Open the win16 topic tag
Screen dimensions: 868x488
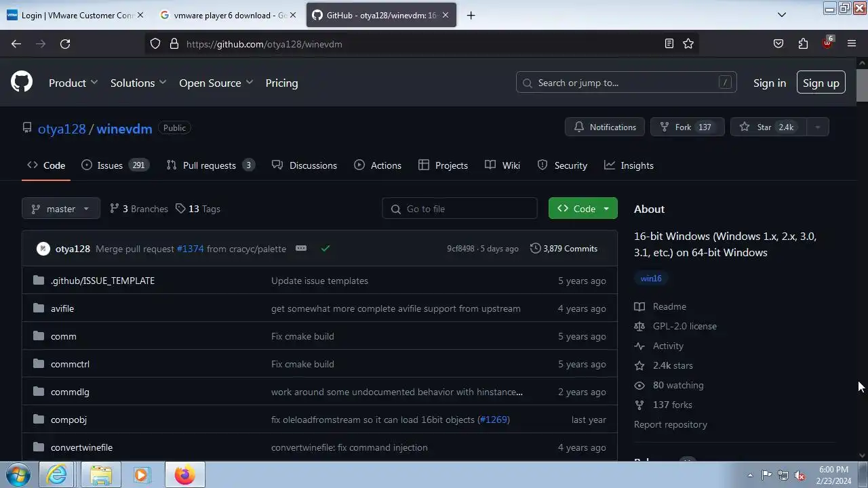[x=651, y=279]
